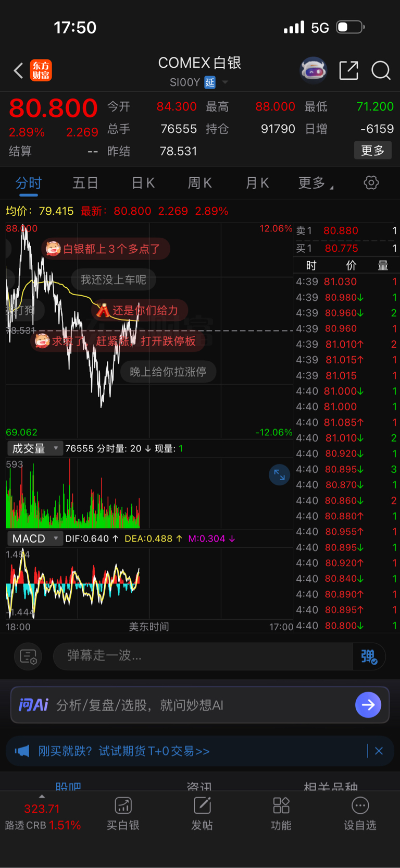
Task: Go back using the left arrow
Action: (x=18, y=70)
